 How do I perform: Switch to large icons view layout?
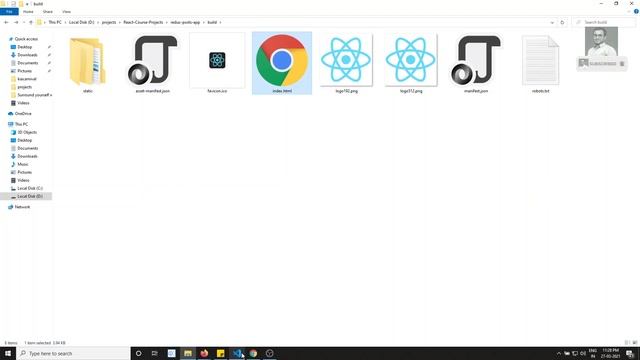pyautogui.click(x=635, y=343)
